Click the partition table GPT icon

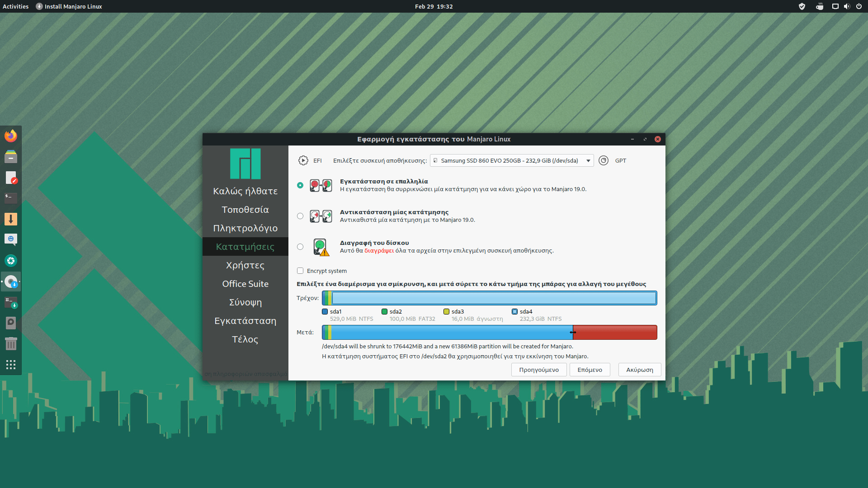pyautogui.click(x=604, y=160)
